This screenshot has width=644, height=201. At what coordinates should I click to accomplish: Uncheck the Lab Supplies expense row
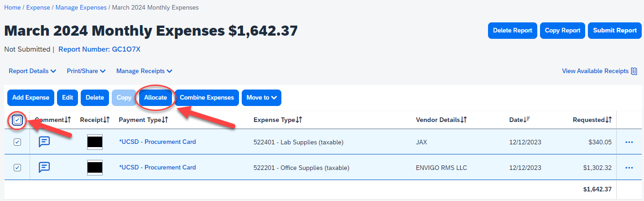click(x=17, y=142)
